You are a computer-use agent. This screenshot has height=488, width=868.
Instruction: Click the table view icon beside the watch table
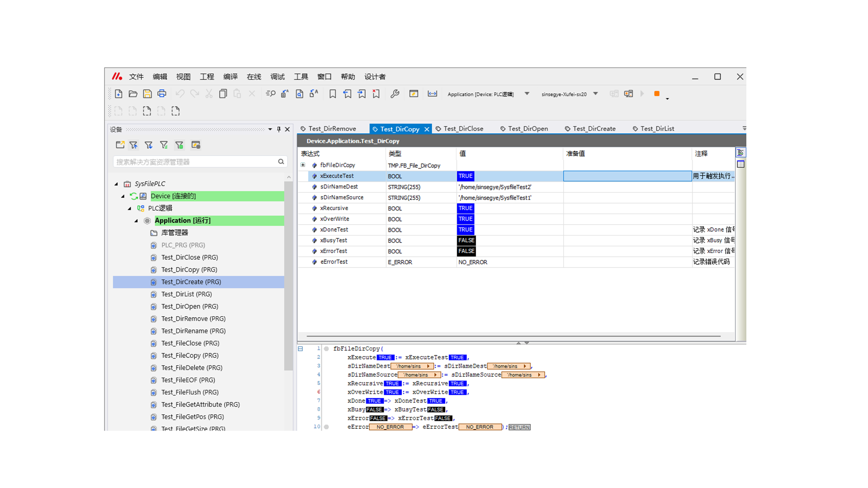[741, 164]
